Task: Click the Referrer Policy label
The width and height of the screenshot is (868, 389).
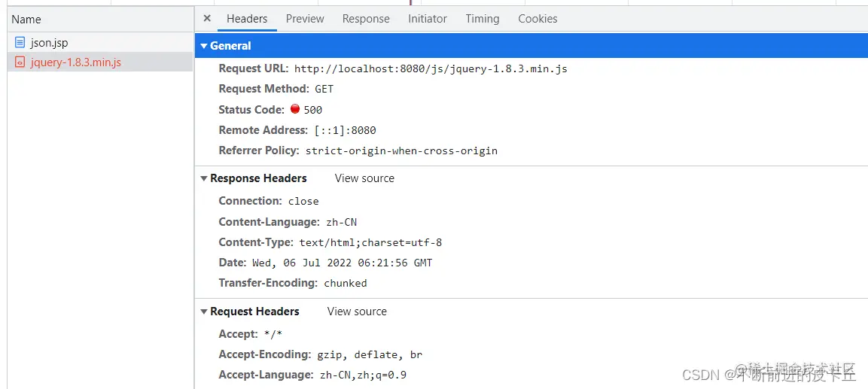Action: pyautogui.click(x=259, y=150)
